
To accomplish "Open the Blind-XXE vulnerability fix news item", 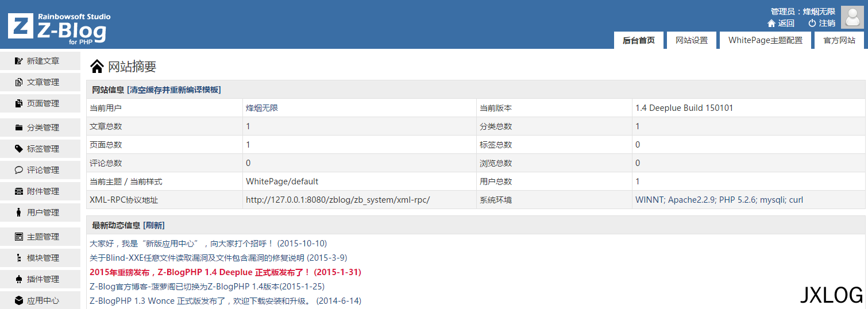I will (x=218, y=258).
